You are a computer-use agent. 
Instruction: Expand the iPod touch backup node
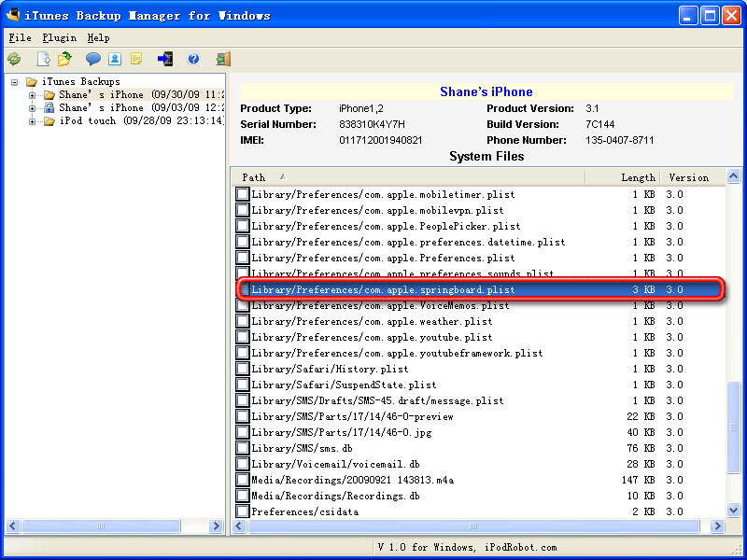coord(32,121)
